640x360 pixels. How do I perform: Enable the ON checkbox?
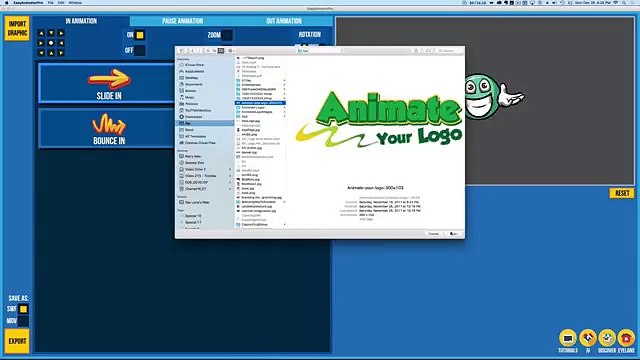coord(140,35)
